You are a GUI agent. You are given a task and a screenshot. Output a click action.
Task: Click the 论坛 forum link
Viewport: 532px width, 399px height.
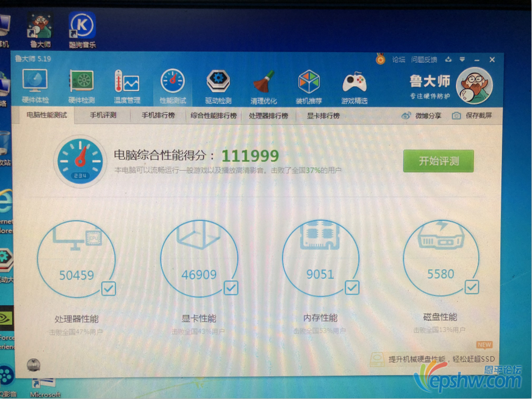pyautogui.click(x=399, y=60)
